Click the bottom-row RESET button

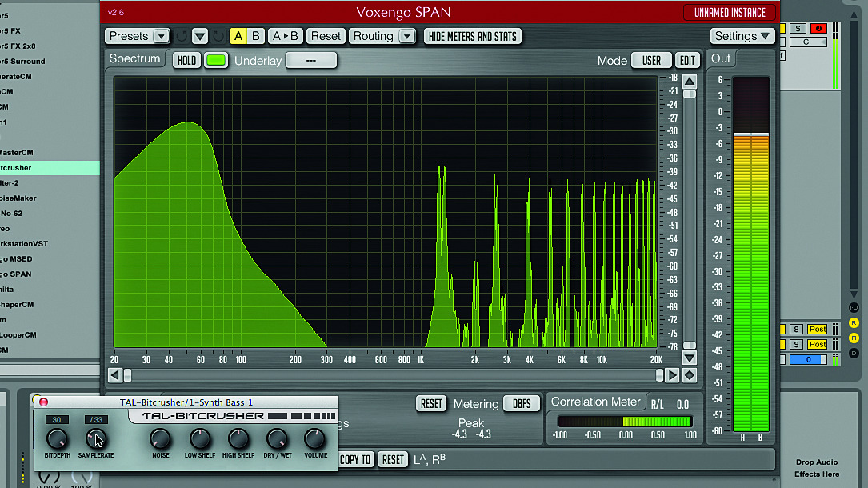(x=393, y=460)
